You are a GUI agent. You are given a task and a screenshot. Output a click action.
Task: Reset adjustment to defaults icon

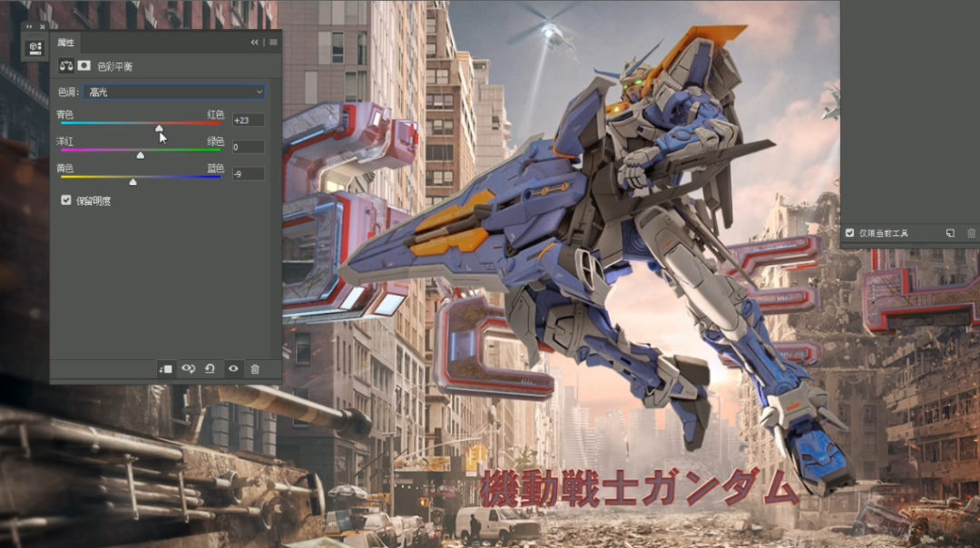tap(210, 368)
